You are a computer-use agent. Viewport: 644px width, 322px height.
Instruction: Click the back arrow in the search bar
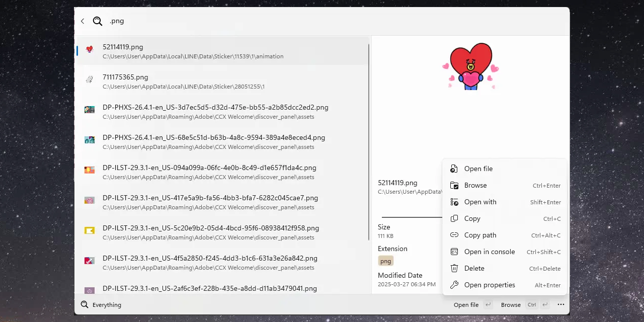click(x=83, y=21)
